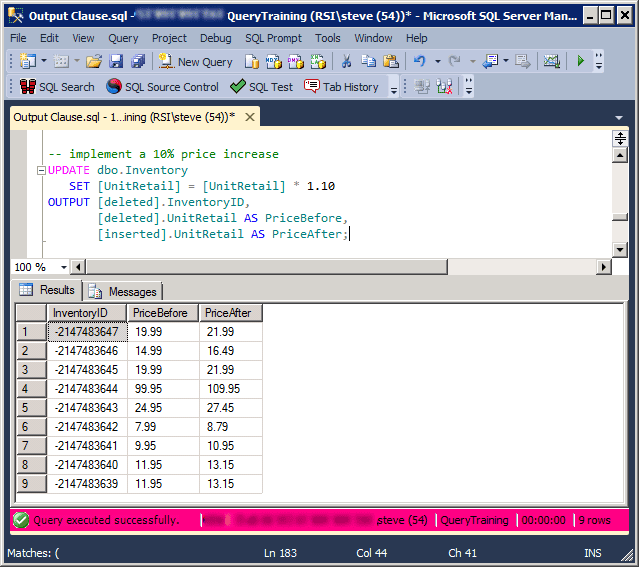Open the File menu
Image resolution: width=639 pixels, height=567 pixels.
tap(18, 38)
